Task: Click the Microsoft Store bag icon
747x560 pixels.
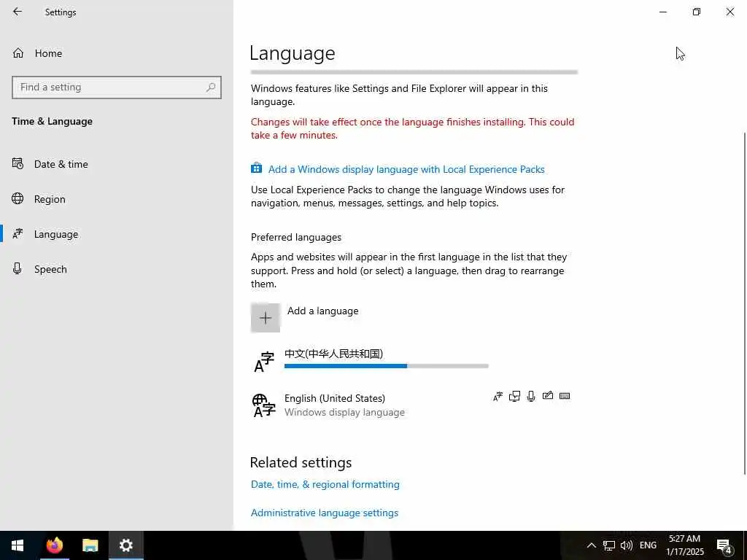Action: (256, 168)
